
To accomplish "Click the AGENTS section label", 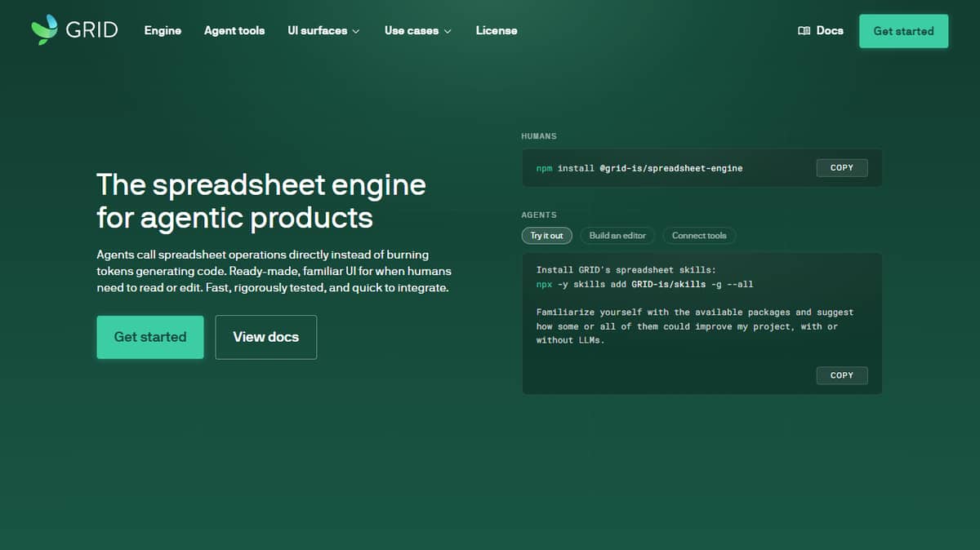I will click(539, 215).
